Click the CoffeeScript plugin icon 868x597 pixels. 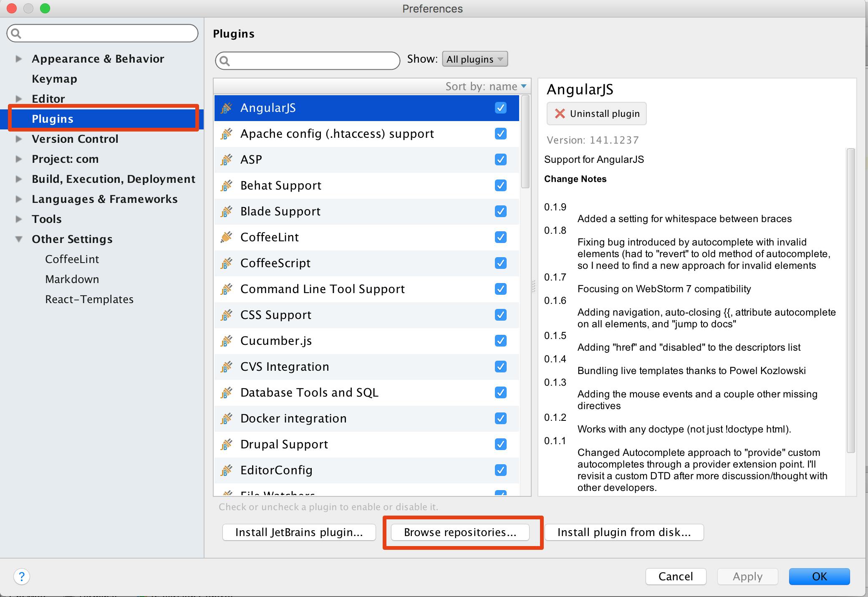(x=226, y=263)
